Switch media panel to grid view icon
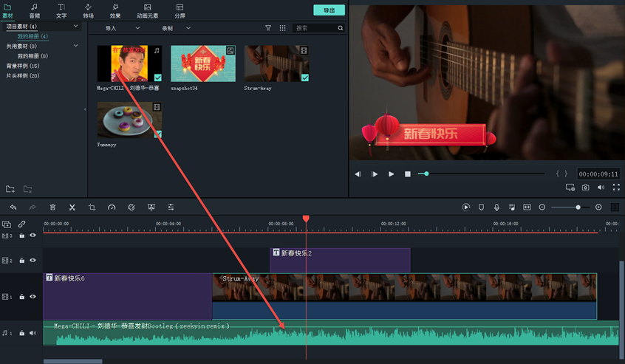Image resolution: width=625 pixels, height=364 pixels. click(282, 28)
